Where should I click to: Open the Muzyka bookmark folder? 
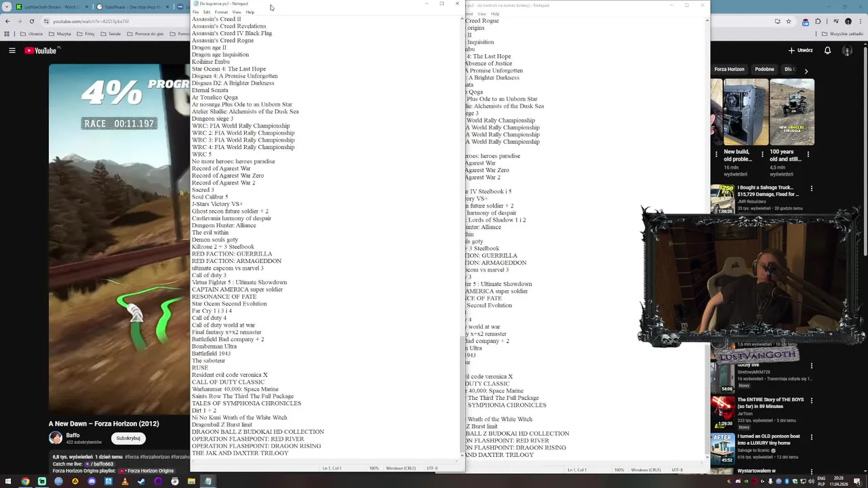tap(60, 34)
